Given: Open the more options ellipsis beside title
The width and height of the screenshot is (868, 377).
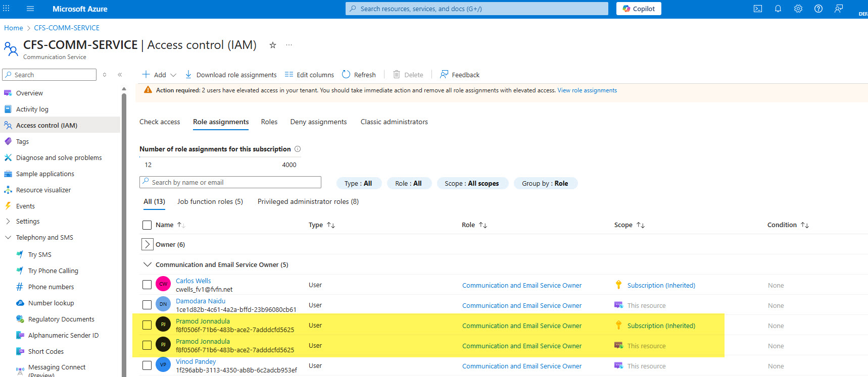Looking at the screenshot, I should [x=289, y=45].
